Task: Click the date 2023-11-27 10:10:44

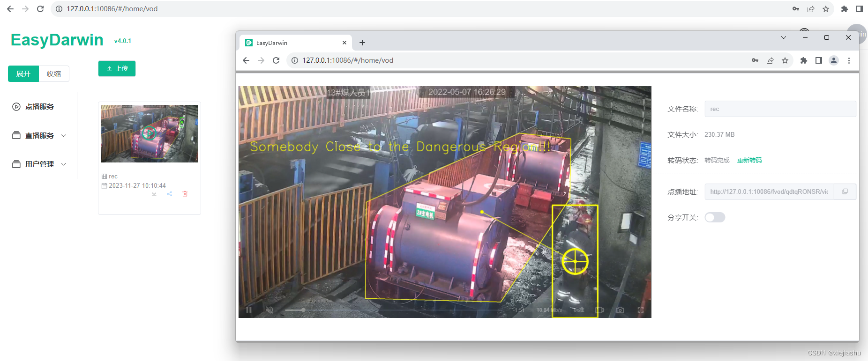Action: point(137,186)
